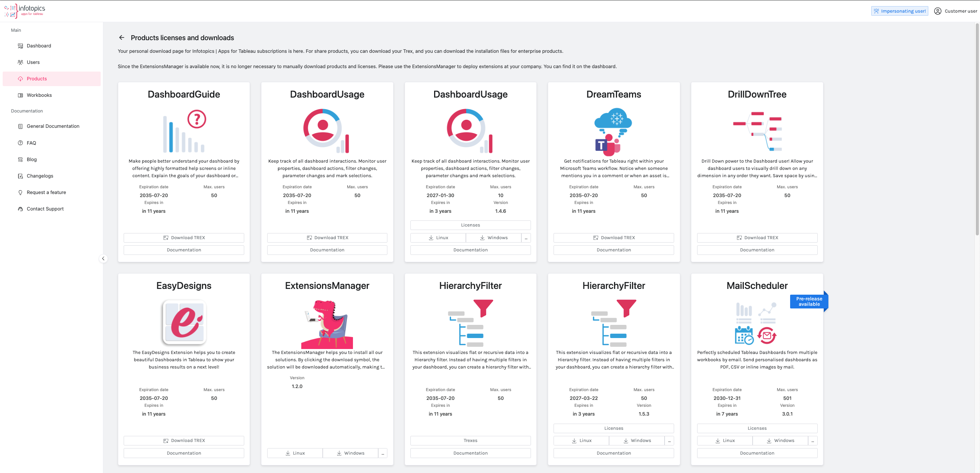
Task: Open Changelogs in the sidebar
Action: coord(52,176)
